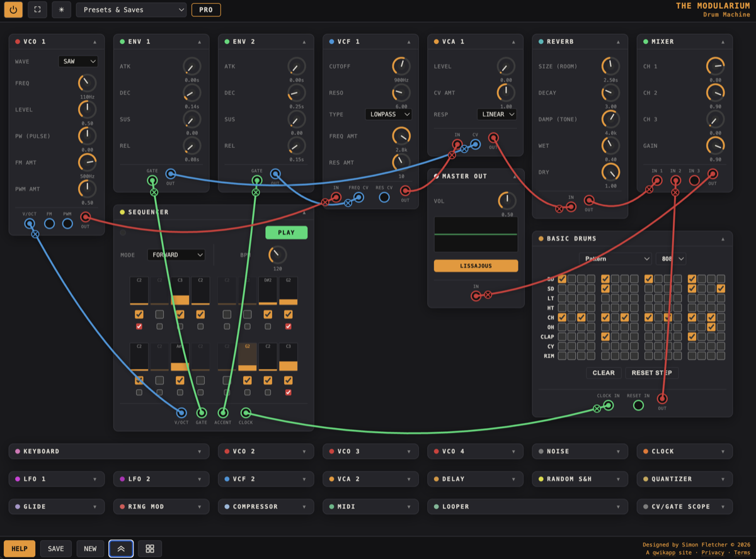Click the IN jack on Master Out
This screenshot has height=559, width=756.
click(x=476, y=295)
